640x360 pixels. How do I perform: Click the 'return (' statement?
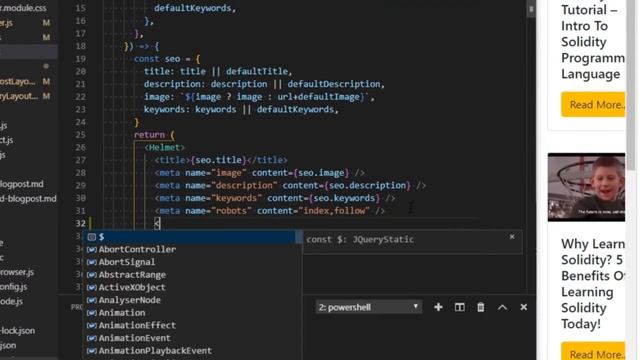154,135
